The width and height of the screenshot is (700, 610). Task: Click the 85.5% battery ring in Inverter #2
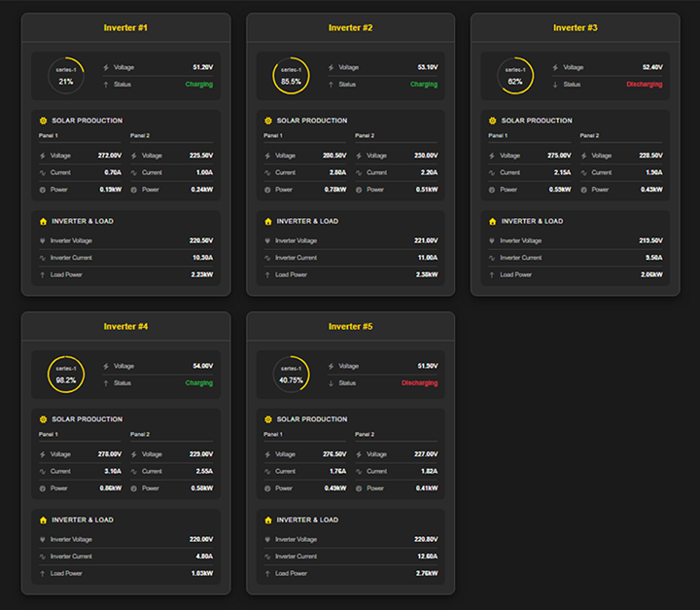pyautogui.click(x=291, y=76)
